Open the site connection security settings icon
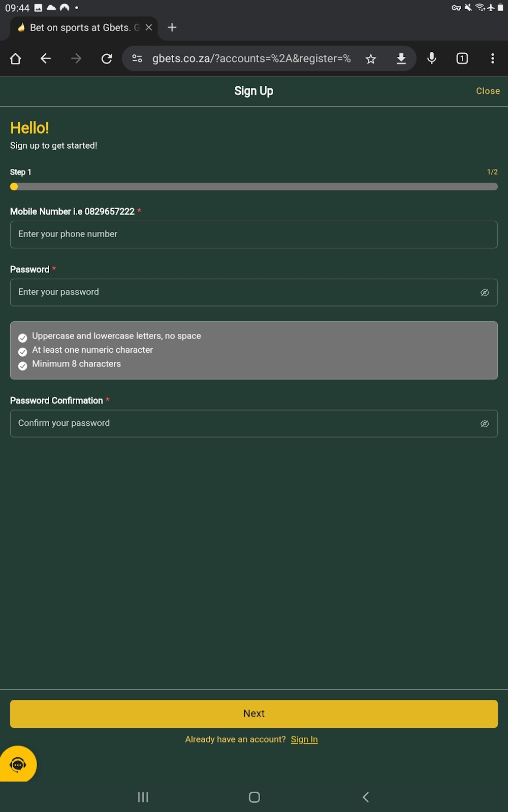 point(136,58)
